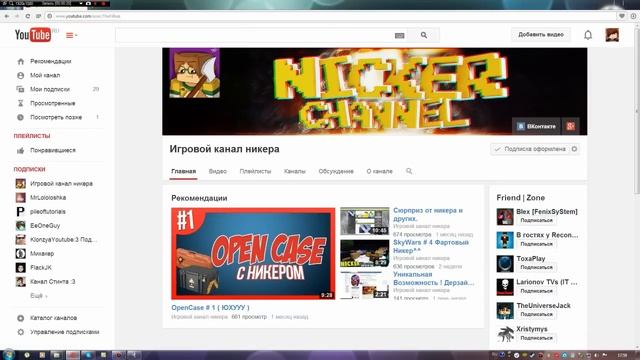This screenshot has height=360, width=640.
Task: Click the clock icon for Посмотреть позже
Action: pos(20,118)
